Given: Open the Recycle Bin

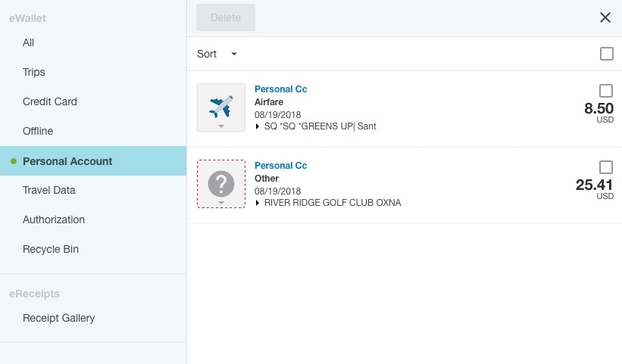Looking at the screenshot, I should [51, 249].
